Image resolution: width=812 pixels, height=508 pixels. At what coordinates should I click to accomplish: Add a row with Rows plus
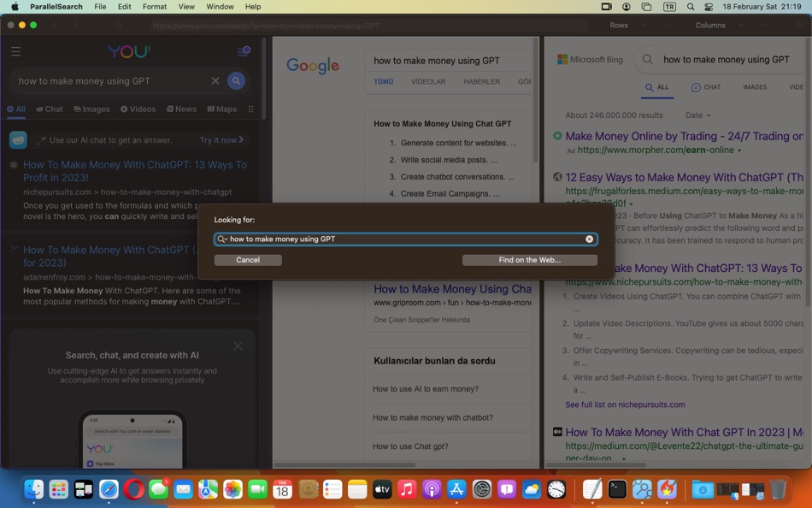tap(643, 25)
